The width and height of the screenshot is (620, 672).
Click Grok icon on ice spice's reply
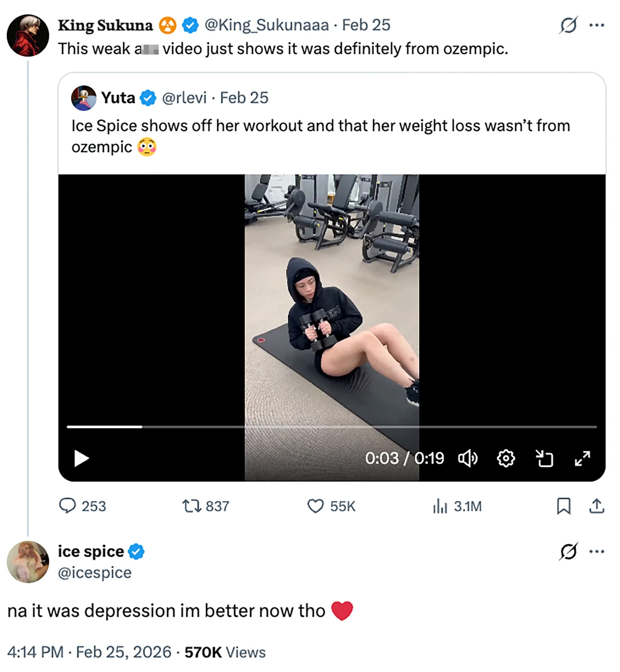point(568,551)
